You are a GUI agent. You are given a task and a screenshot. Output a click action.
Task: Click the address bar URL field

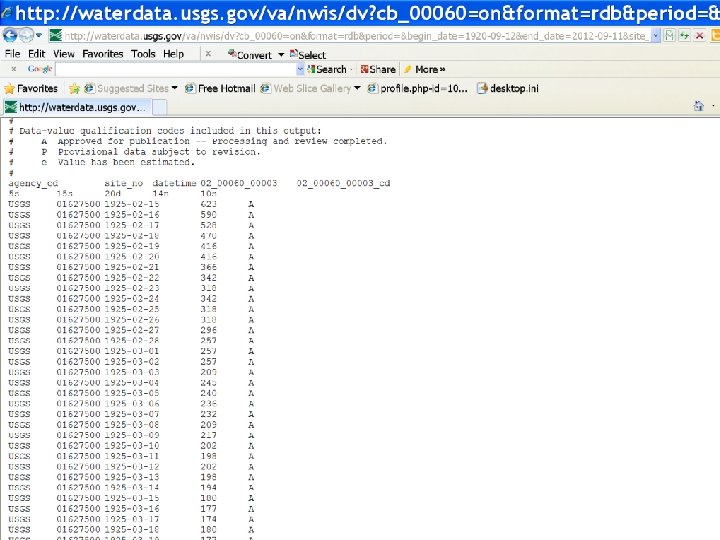click(356, 35)
